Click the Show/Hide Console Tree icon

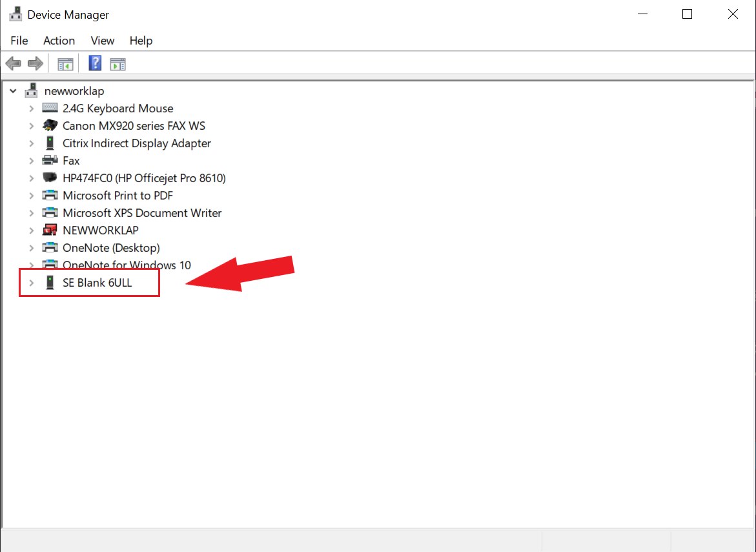pos(65,63)
